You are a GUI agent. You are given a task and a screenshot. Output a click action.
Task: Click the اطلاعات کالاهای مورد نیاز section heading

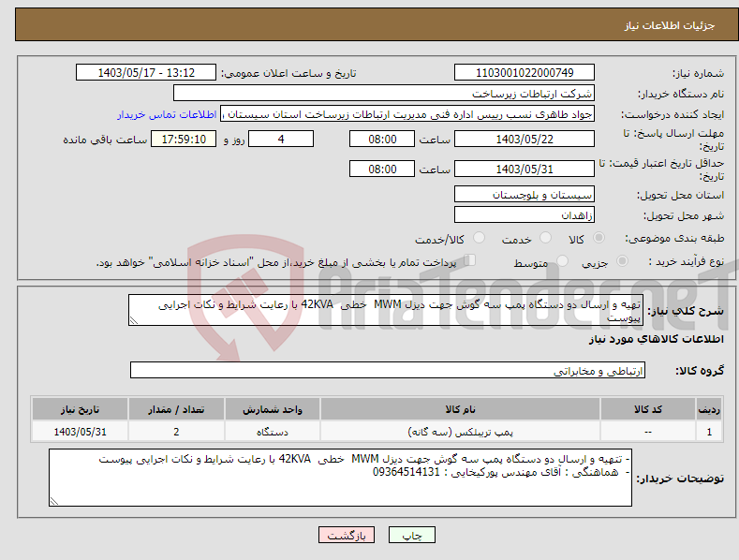tap(656, 339)
